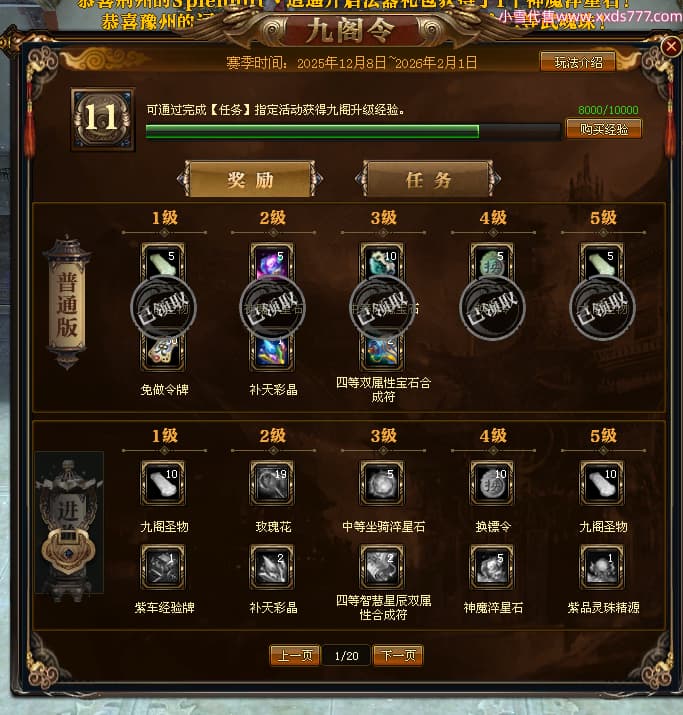Image resolution: width=683 pixels, height=715 pixels.
Task: Select the 玫瑰花 reward icon in the advanced row
Action: [272, 482]
